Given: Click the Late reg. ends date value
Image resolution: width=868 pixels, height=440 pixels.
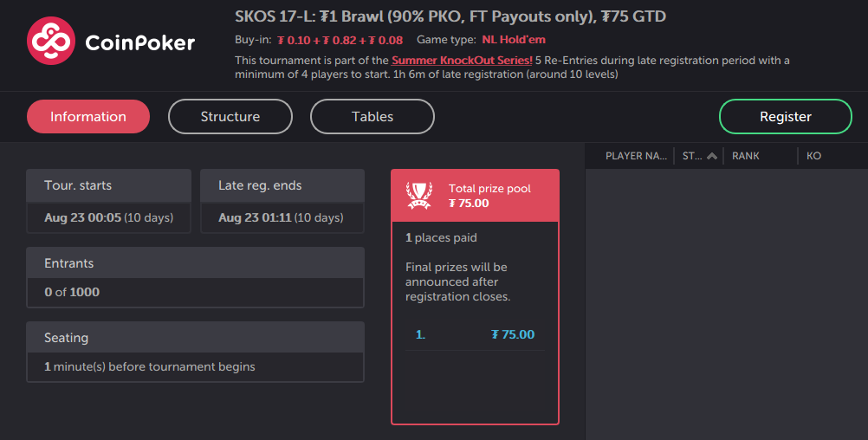Looking at the screenshot, I should click(281, 217).
